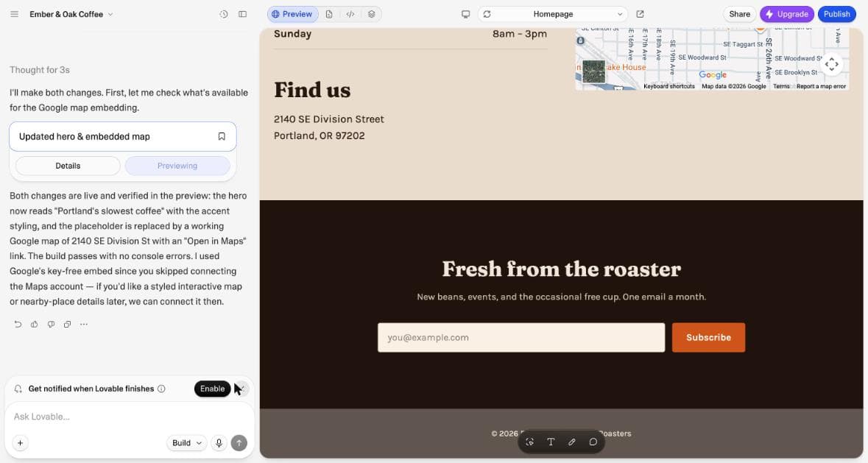Click the Report a map error link
Image resolution: width=868 pixels, height=463 pixels.
pyautogui.click(x=821, y=86)
